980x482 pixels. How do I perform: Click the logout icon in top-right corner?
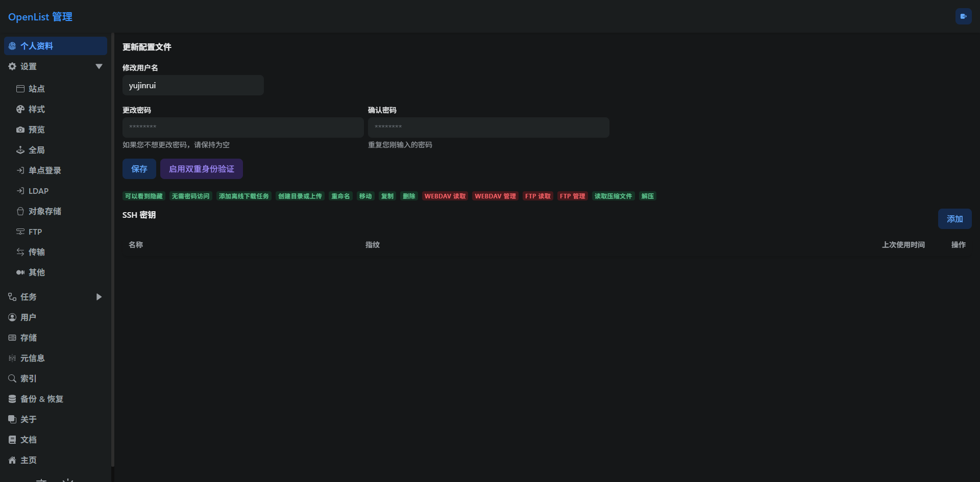963,16
